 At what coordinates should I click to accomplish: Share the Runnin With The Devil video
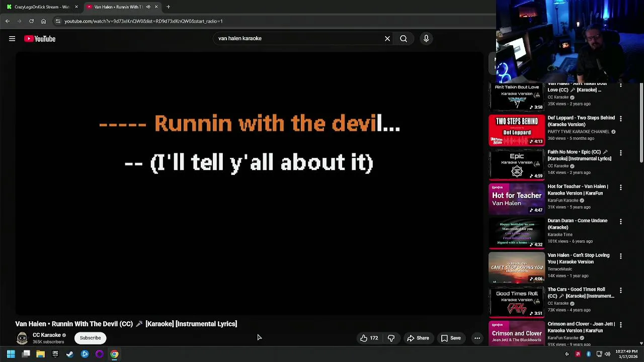(418, 338)
